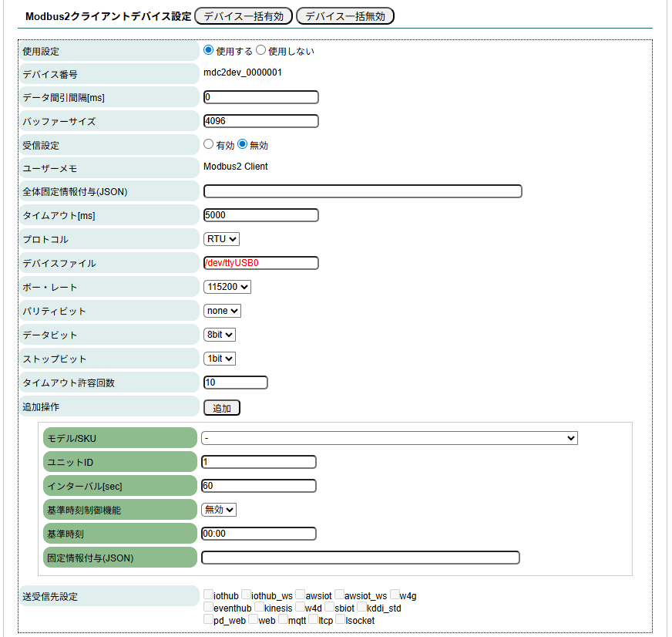Open the ストップビット 1bit dropdown

(x=220, y=359)
